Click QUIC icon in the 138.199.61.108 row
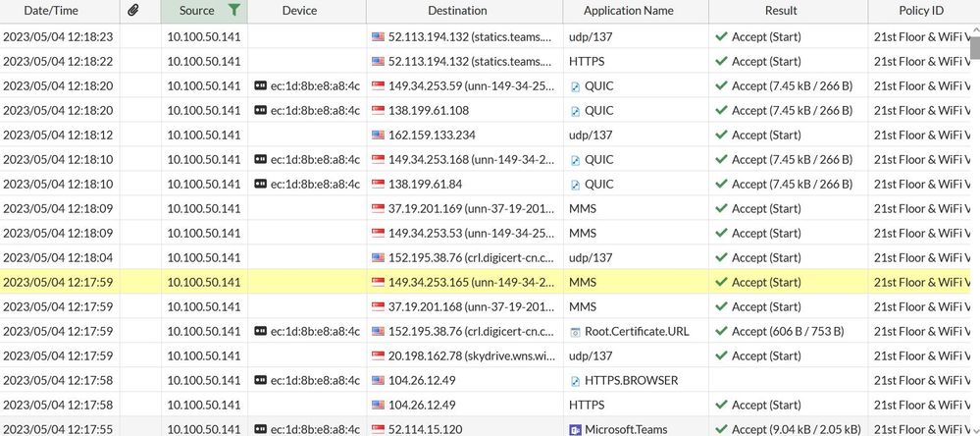This screenshot has width=980, height=436. [x=576, y=110]
